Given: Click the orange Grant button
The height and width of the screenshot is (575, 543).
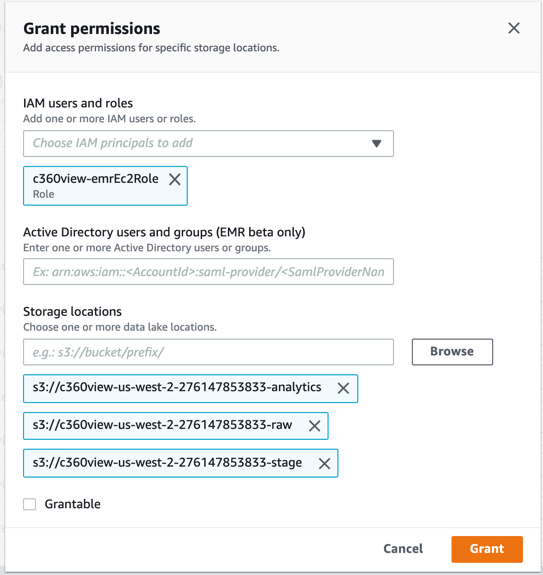Looking at the screenshot, I should 487,549.
